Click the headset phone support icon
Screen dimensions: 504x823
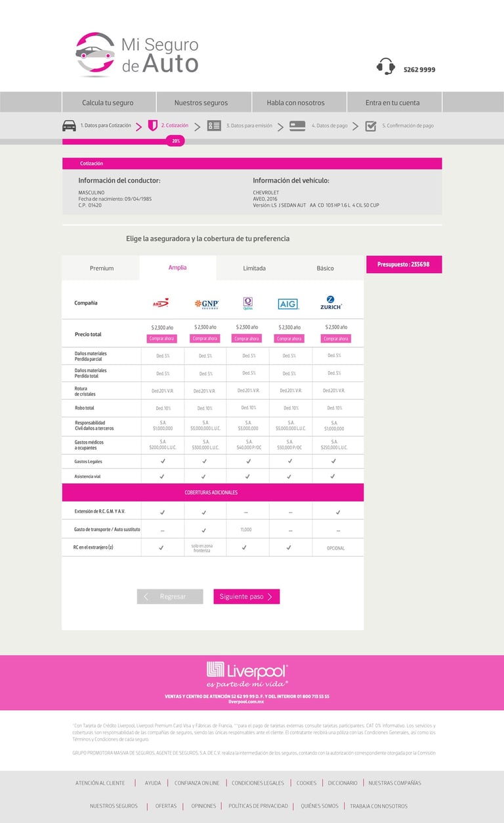[x=386, y=66]
